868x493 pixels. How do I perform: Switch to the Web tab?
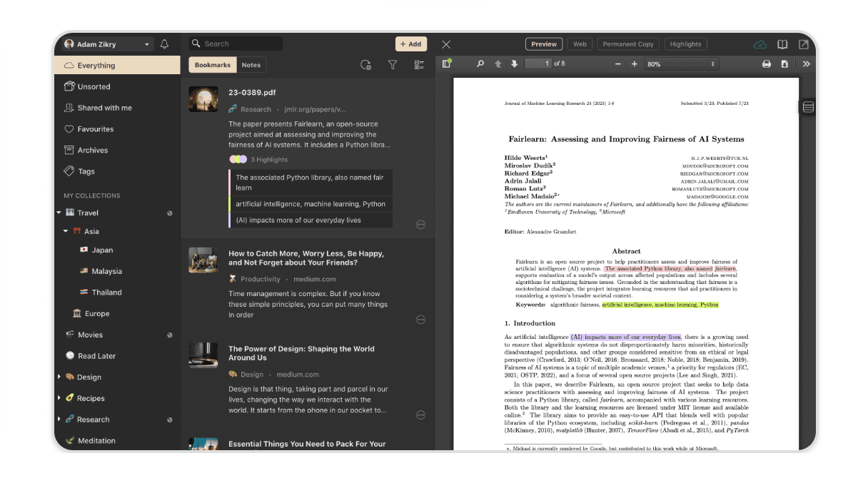point(580,44)
